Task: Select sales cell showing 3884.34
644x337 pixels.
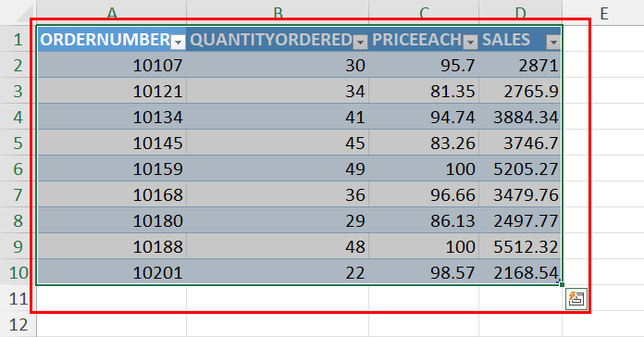Action: (x=520, y=117)
